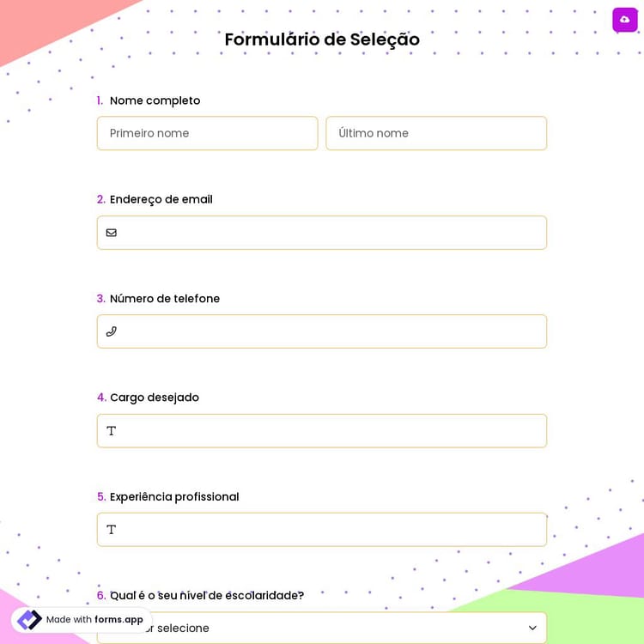Click the purple cloud icon button
This screenshot has height=644, width=644.
pyautogui.click(x=624, y=20)
